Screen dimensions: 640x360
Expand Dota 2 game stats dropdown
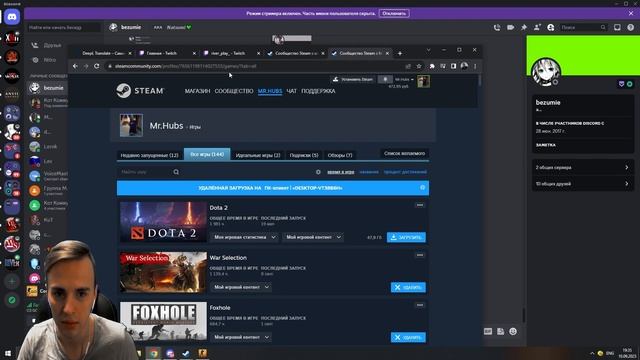point(245,237)
